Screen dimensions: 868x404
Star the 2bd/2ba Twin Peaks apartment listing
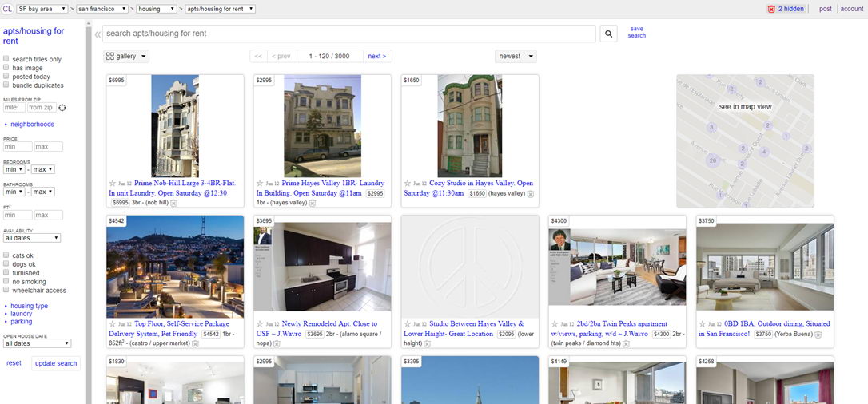pyautogui.click(x=555, y=324)
